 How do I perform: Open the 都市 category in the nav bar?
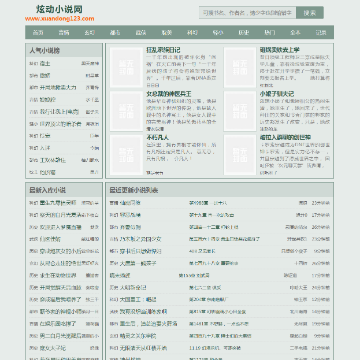pyautogui.click(x=115, y=33)
